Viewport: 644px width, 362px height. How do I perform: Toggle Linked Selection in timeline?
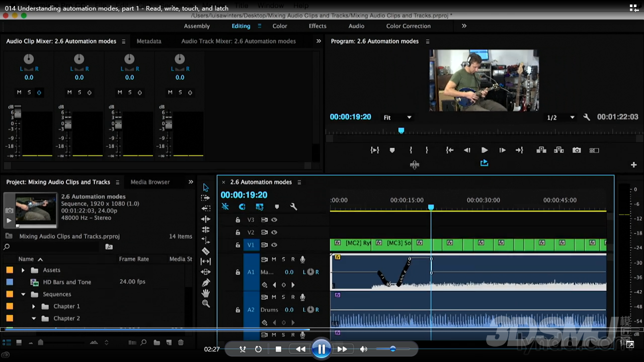(x=260, y=207)
